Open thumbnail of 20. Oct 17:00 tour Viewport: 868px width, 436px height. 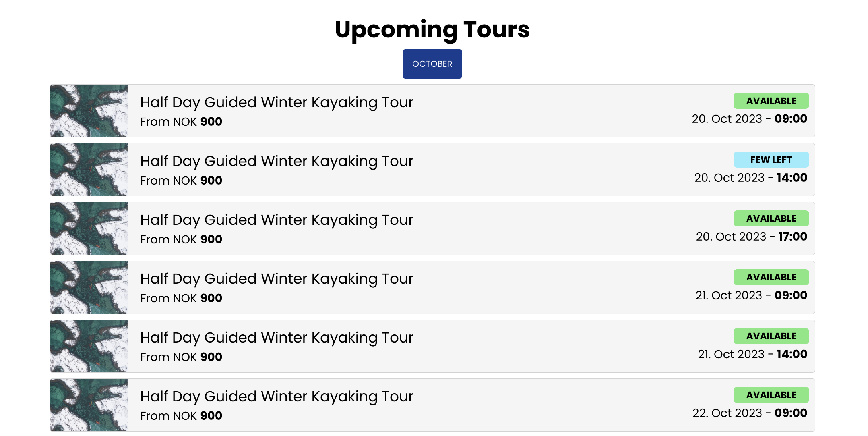89,228
